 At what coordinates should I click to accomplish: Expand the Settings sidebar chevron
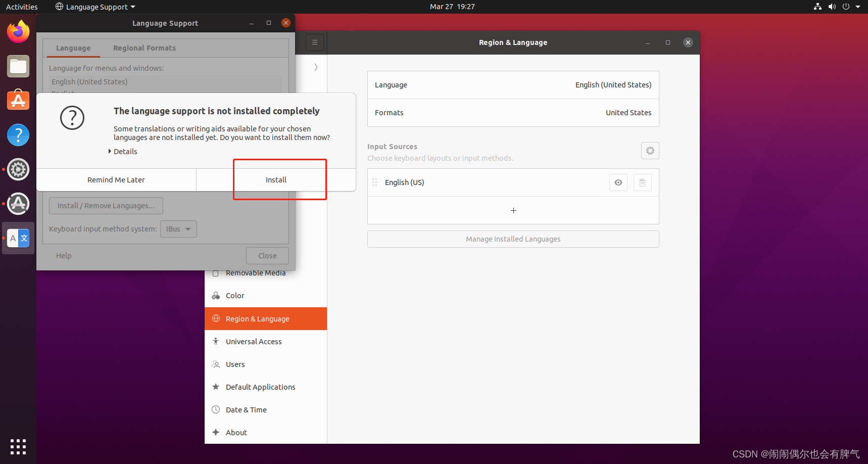pos(316,67)
